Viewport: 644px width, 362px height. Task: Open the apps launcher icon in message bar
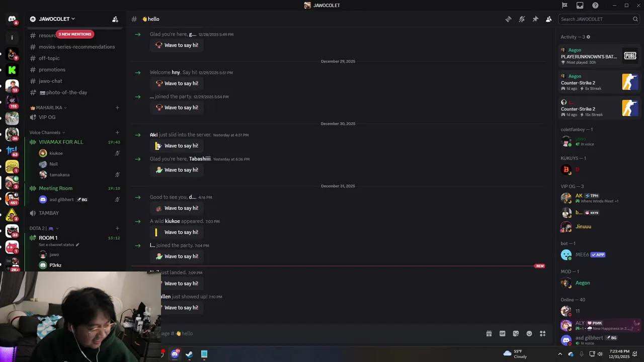542,333
